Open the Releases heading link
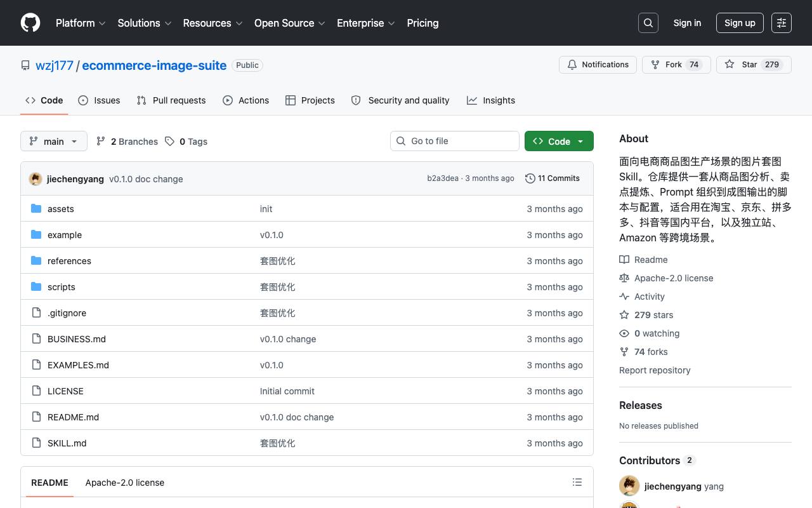Screen dimensions: 812x508 point(641,405)
